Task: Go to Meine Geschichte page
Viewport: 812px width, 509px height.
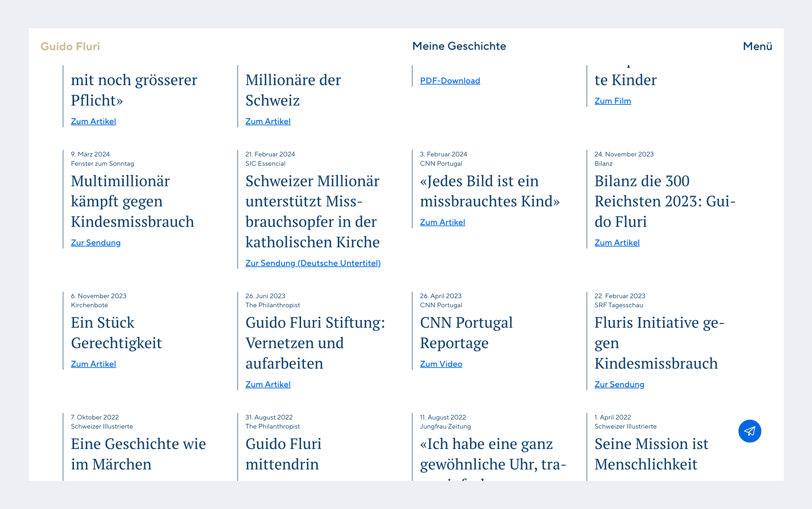Action: (x=459, y=46)
